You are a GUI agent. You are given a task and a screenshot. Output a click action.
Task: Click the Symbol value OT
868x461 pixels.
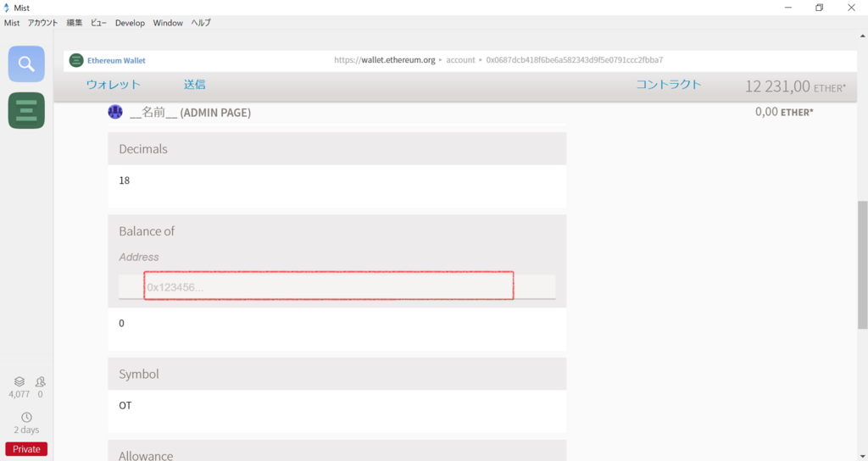(x=125, y=406)
